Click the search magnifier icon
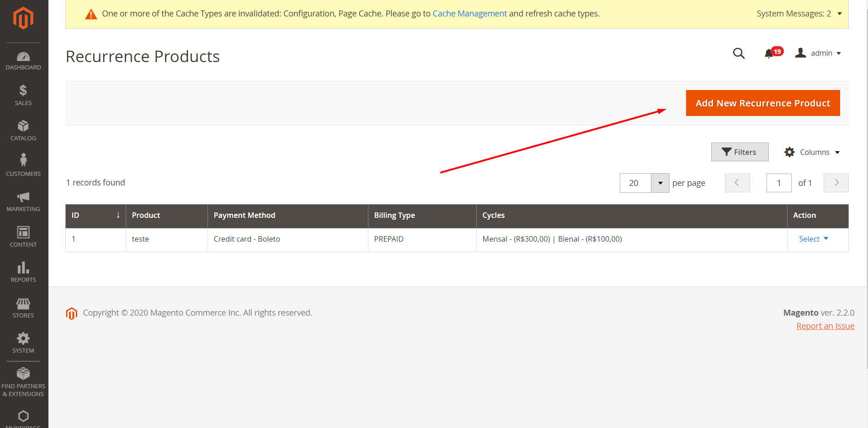868x428 pixels. (739, 53)
